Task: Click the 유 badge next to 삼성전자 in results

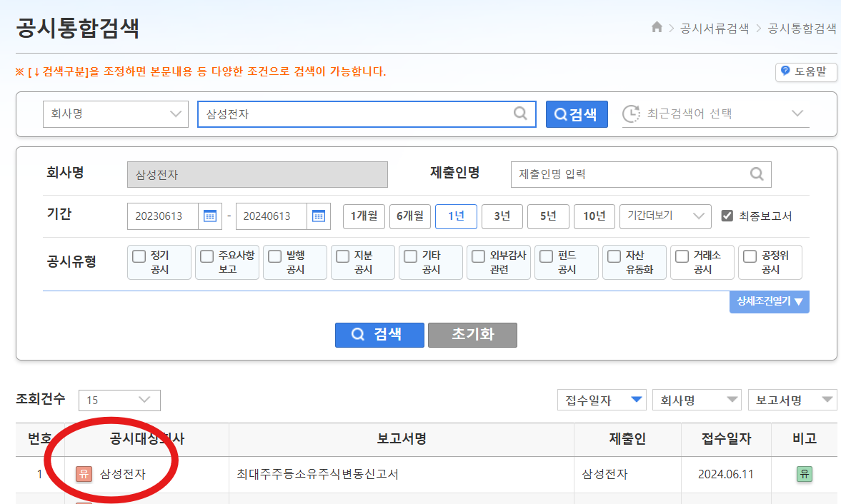Action: [x=84, y=473]
